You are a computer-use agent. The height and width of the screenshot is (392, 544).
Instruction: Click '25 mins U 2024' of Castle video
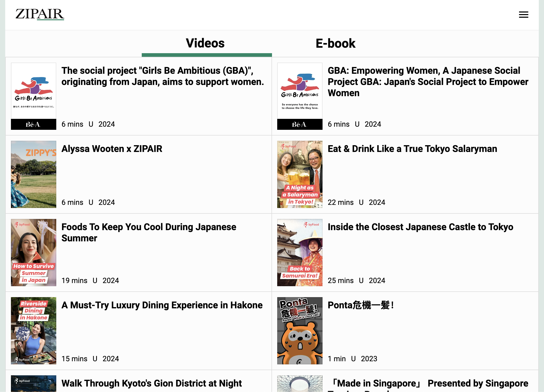point(356,281)
